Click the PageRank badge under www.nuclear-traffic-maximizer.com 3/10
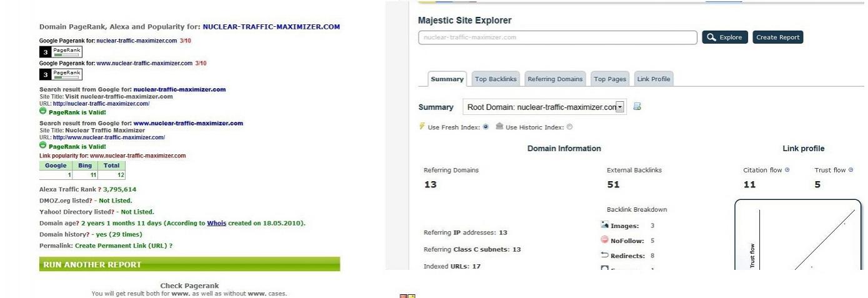 pos(61,74)
